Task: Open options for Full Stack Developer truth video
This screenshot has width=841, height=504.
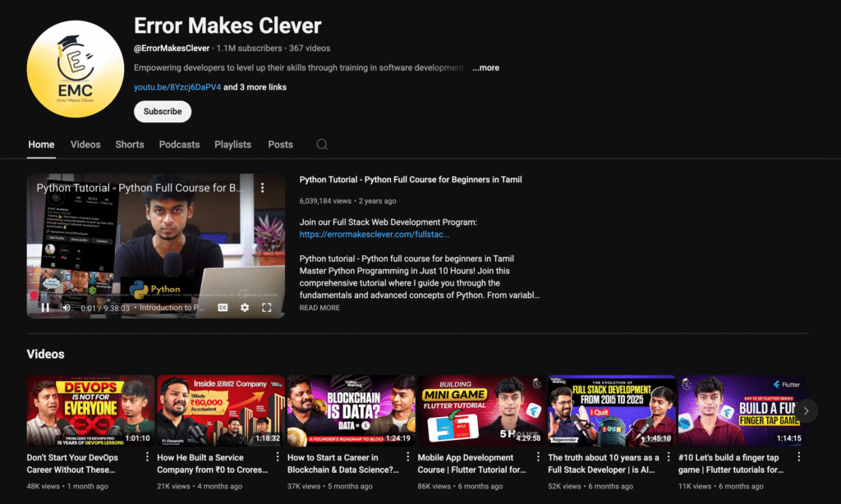Action: point(669,457)
